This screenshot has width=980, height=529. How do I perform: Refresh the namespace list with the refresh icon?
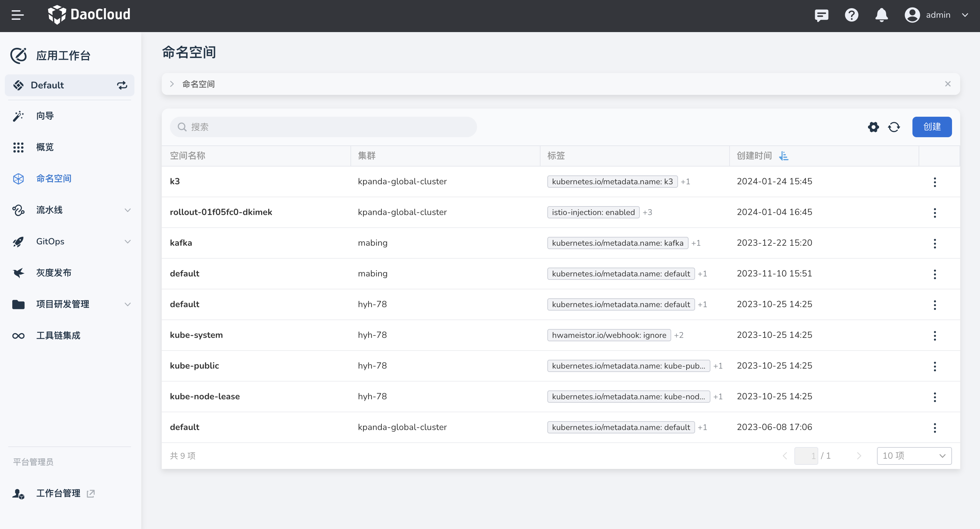click(x=894, y=127)
